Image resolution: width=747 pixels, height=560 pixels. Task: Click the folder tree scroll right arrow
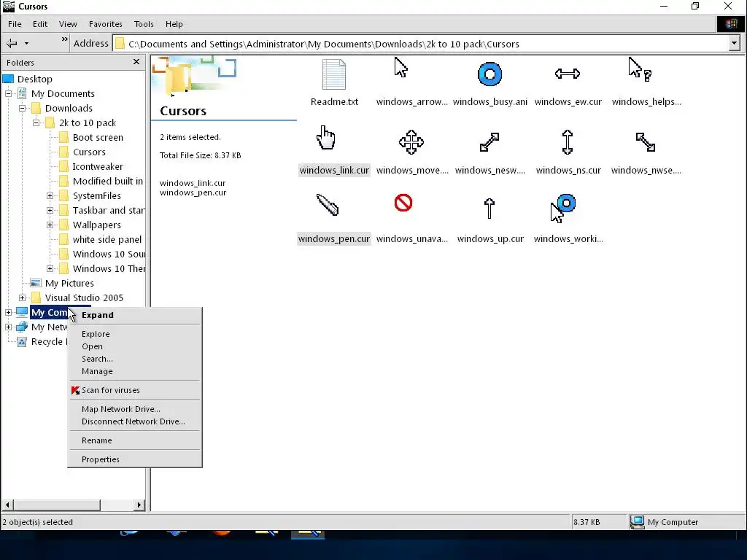pos(139,505)
